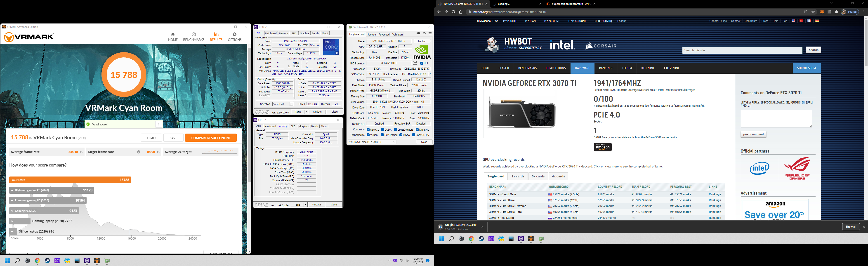
Task: Open Mainboard tab in upper CPU-Z
Action: click(x=271, y=33)
